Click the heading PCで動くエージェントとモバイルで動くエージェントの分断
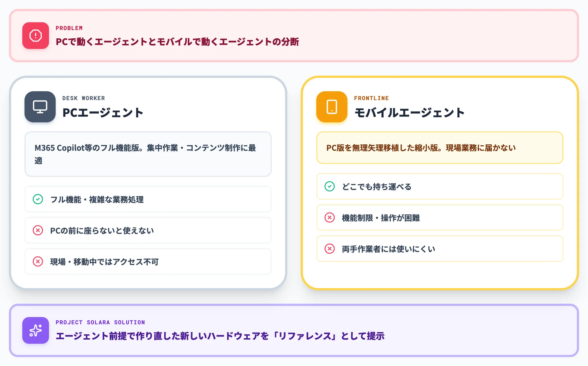The image size is (588, 366). (177, 42)
